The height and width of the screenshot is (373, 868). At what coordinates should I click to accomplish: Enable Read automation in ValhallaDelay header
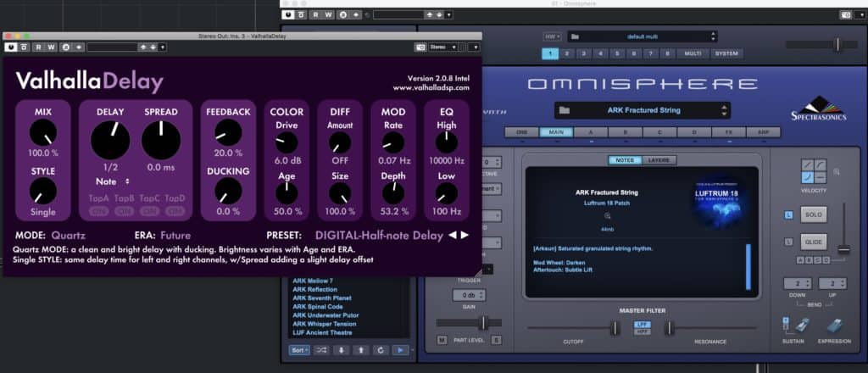(38, 47)
